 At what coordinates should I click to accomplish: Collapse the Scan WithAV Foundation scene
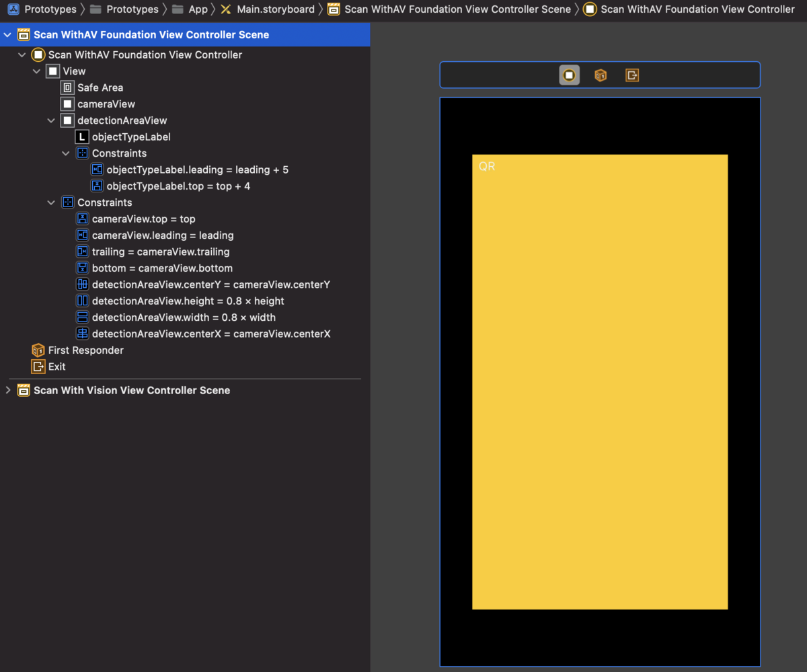coord(8,35)
